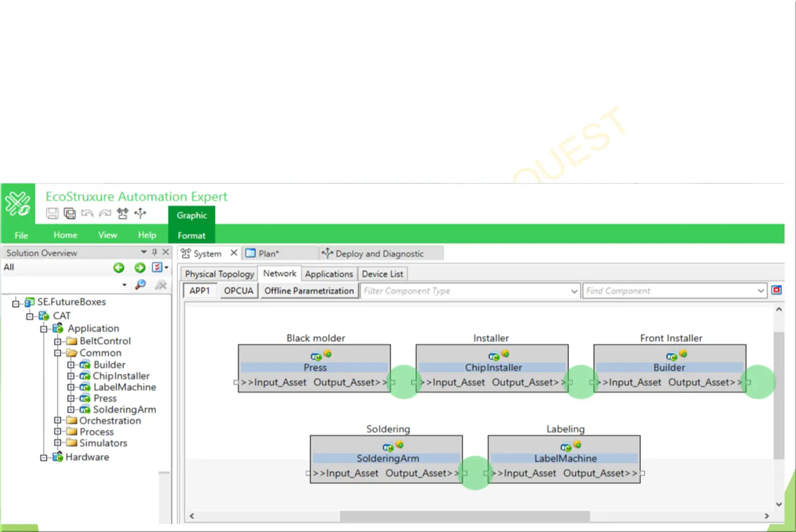Click the Deploy icon in quick toolbar
This screenshot has width=796, height=532.
click(140, 214)
